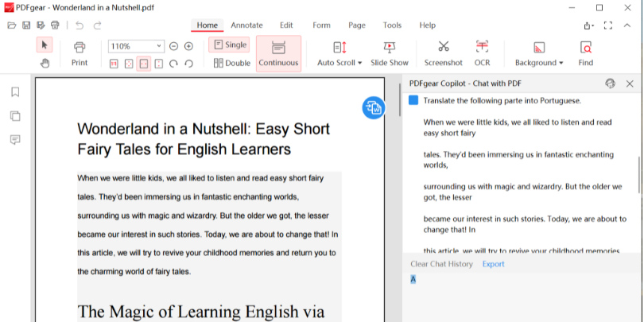The image size is (644, 322).
Task: Select the hand pan tool
Action: point(45,63)
